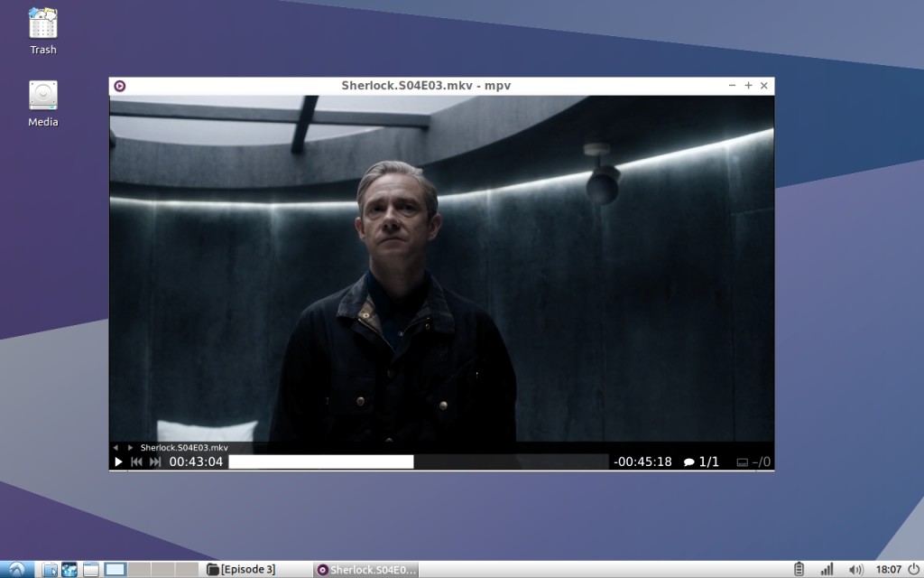The height and width of the screenshot is (578, 924).
Task: Maximize the mpv window
Action: [x=748, y=86]
